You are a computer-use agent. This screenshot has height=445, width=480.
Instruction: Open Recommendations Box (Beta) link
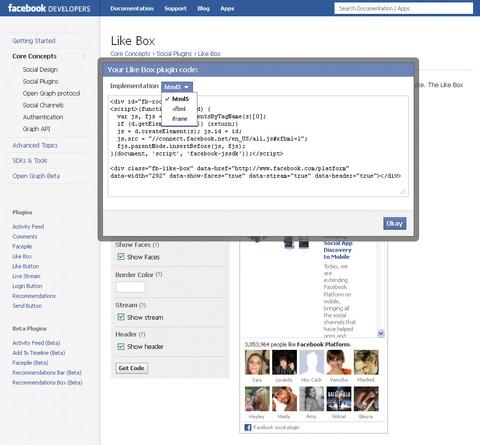(x=47, y=383)
